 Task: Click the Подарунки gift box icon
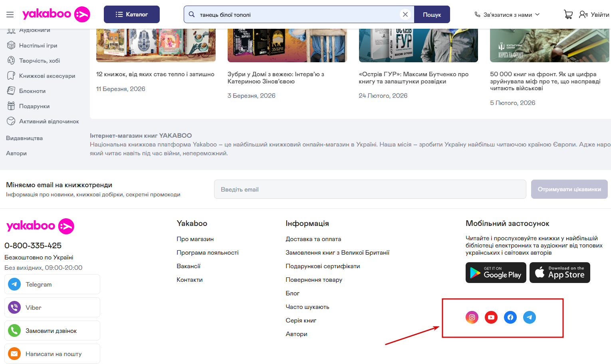[x=11, y=106]
